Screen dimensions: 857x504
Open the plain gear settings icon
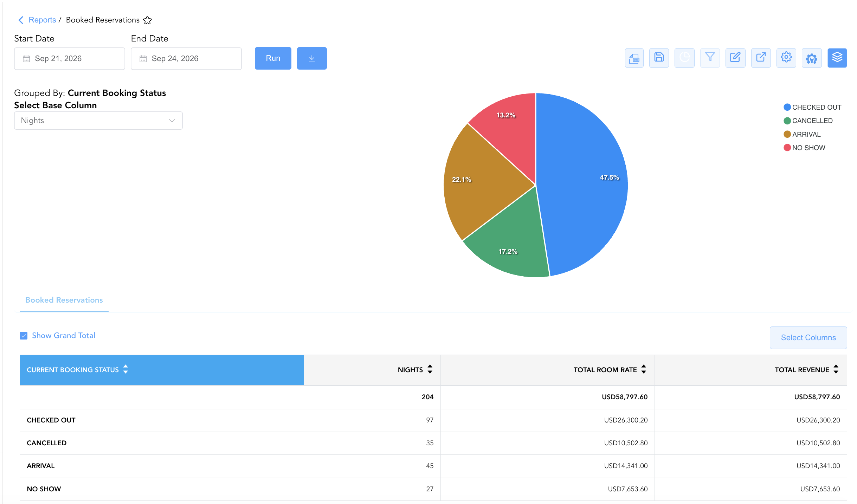(786, 58)
